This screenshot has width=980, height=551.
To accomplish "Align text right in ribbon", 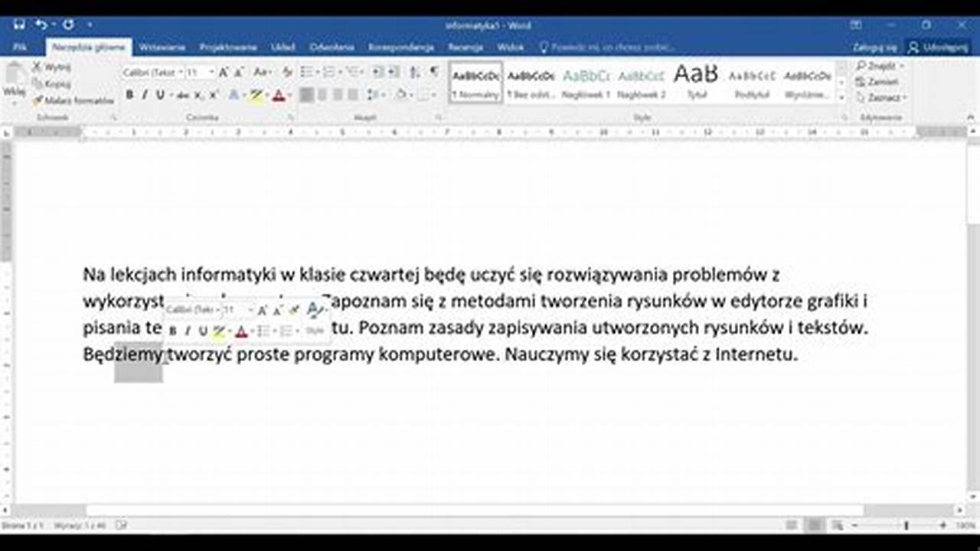I will [x=338, y=95].
